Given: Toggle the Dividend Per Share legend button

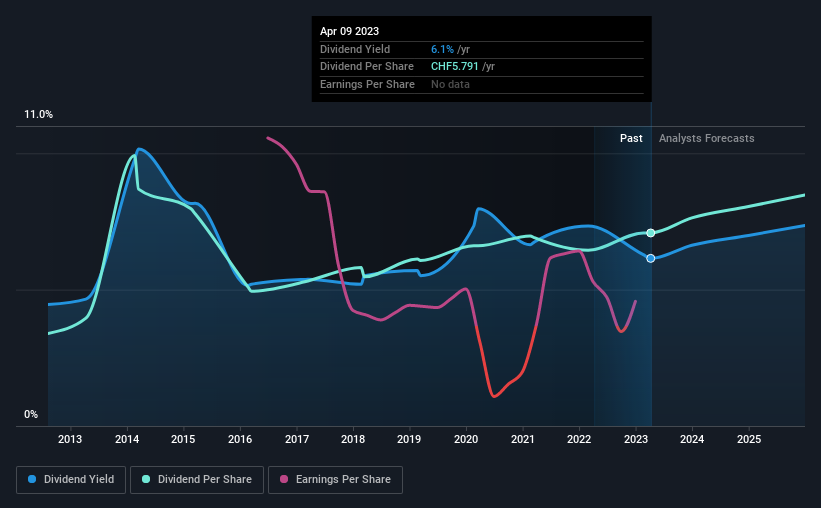Looking at the screenshot, I should (x=197, y=480).
